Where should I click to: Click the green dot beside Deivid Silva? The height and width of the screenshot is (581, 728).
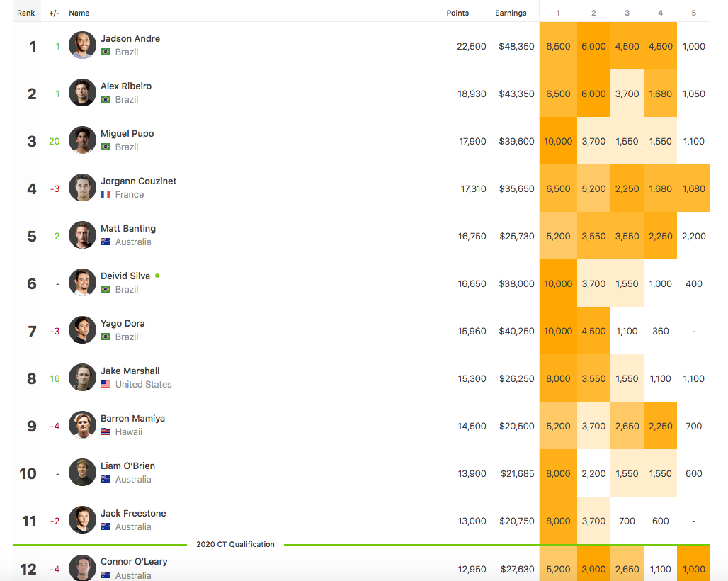click(157, 276)
